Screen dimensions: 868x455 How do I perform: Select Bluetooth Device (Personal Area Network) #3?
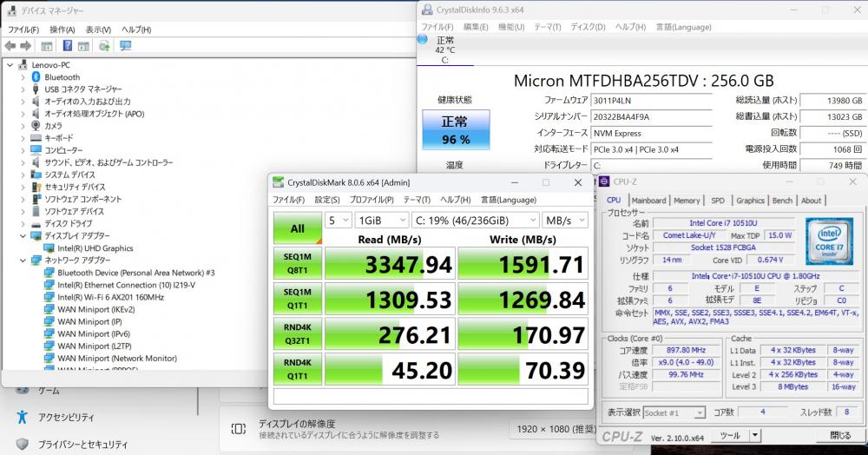pyautogui.click(x=136, y=273)
